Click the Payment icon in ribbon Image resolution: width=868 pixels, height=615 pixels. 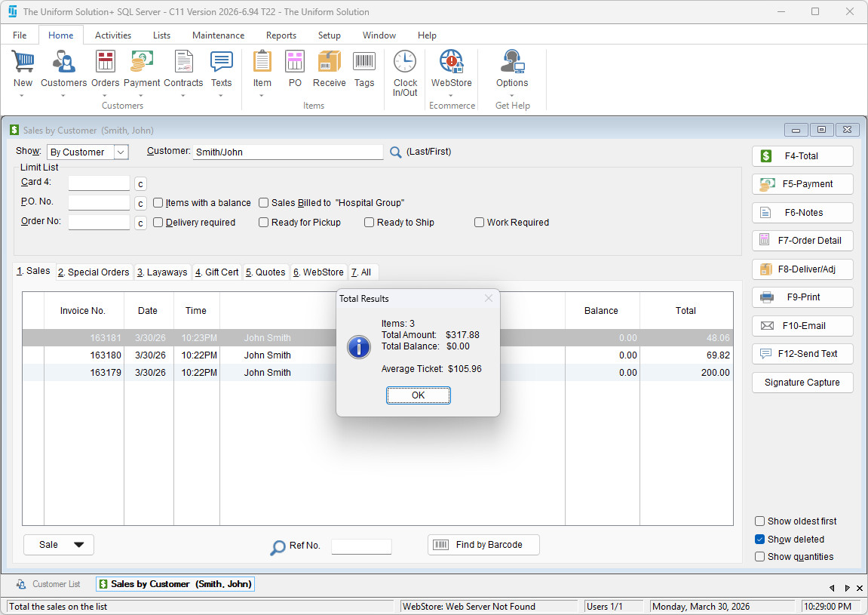coord(142,62)
